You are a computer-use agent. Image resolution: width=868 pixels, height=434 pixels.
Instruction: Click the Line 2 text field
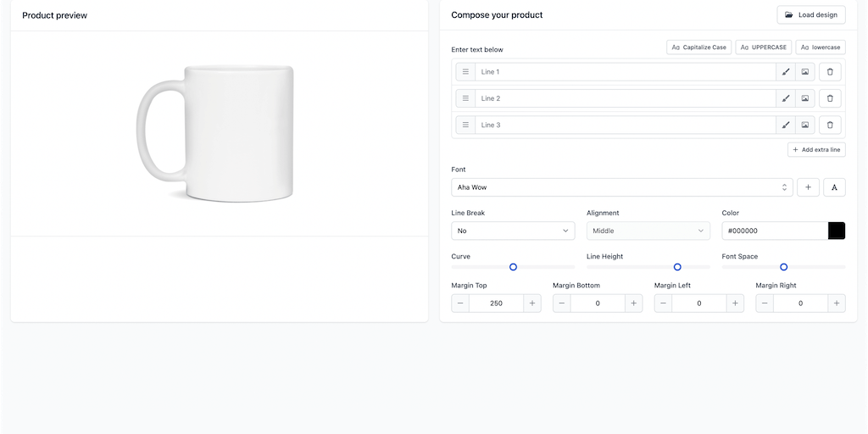tap(626, 98)
